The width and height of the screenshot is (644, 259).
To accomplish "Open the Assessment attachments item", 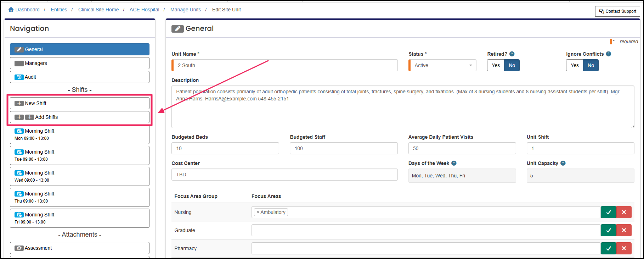I will pos(80,248).
